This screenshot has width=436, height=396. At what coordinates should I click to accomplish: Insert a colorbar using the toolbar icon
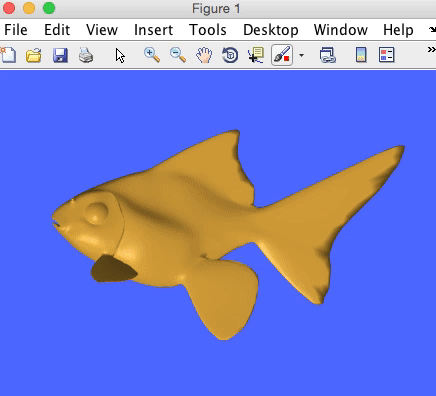361,55
